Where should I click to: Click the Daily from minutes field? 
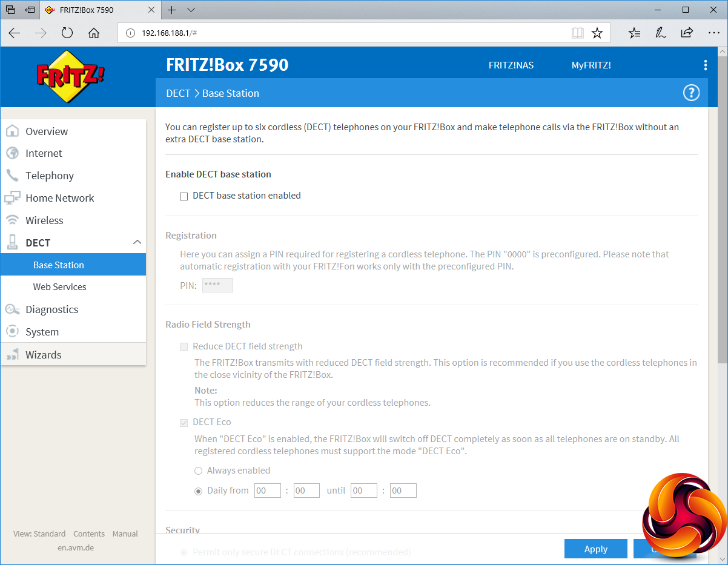[x=306, y=491]
